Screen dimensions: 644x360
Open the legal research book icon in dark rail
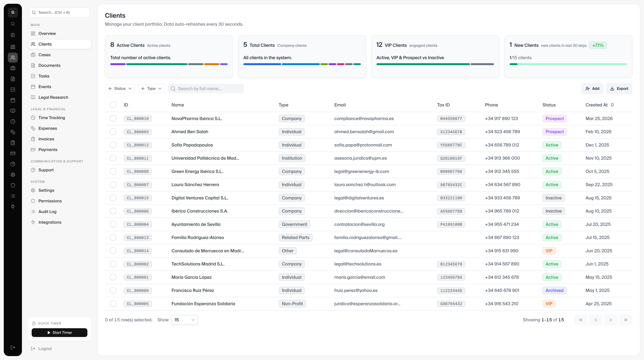click(13, 111)
